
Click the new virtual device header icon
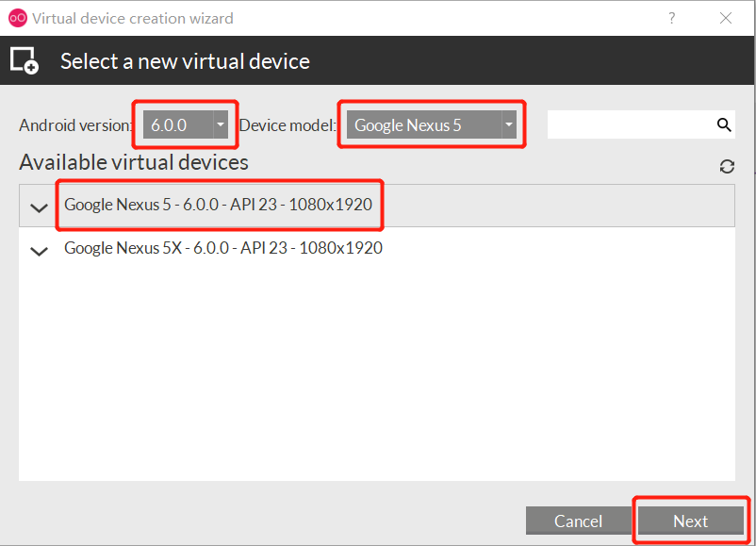point(25,60)
